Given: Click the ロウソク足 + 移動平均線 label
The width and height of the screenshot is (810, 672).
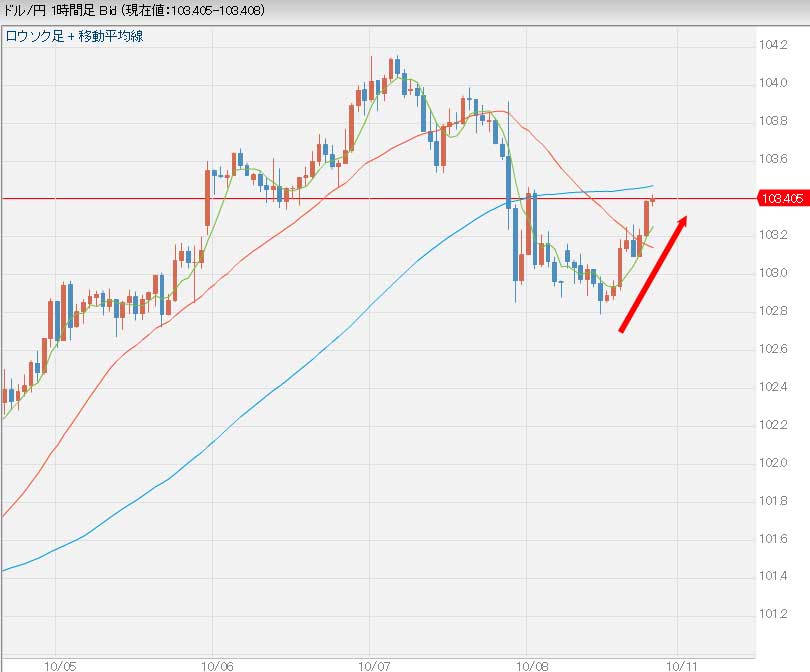Looking at the screenshot, I should point(74,36).
